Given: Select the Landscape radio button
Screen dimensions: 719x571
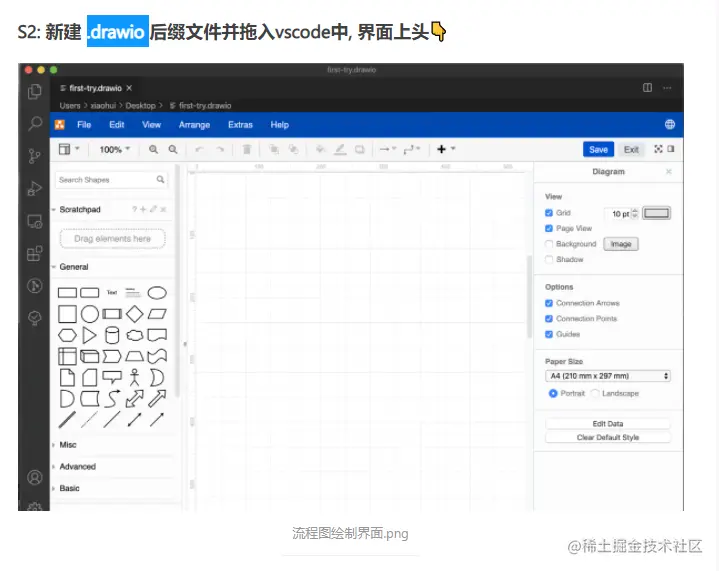Looking at the screenshot, I should pyautogui.click(x=595, y=394).
